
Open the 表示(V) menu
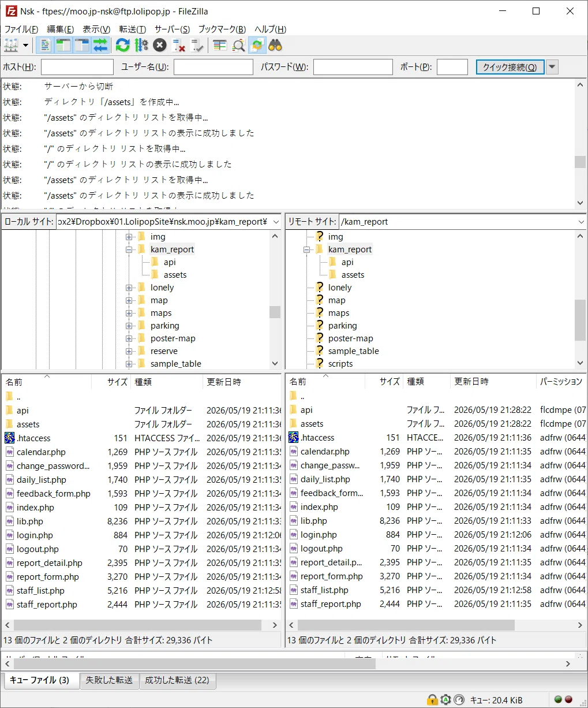[96, 29]
